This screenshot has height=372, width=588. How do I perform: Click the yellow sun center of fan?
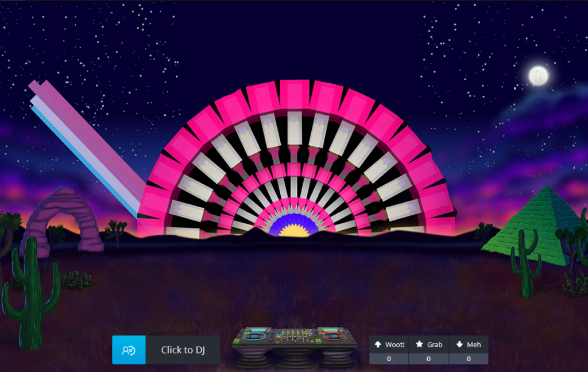(x=295, y=231)
